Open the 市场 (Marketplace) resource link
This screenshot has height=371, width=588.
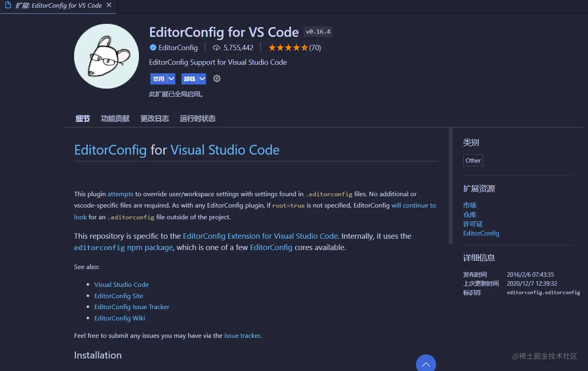469,206
